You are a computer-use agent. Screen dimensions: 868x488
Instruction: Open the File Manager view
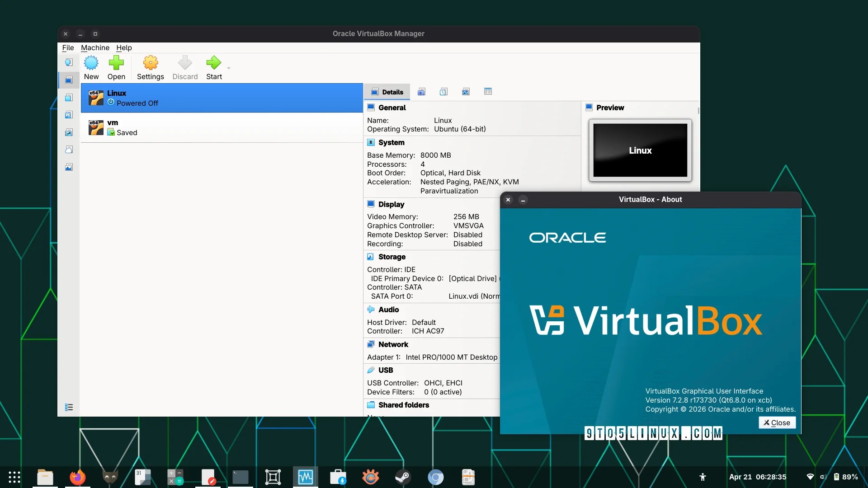point(488,92)
